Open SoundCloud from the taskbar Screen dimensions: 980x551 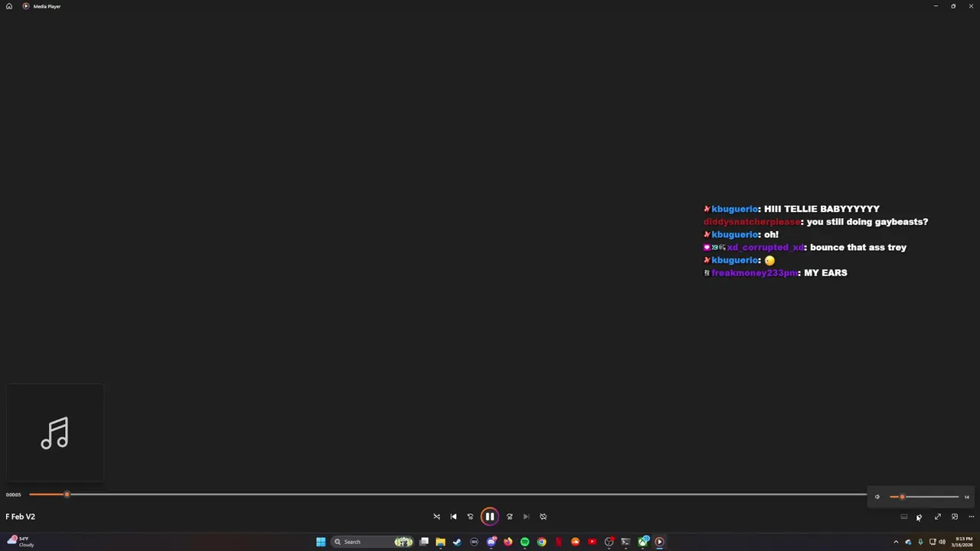point(575,542)
